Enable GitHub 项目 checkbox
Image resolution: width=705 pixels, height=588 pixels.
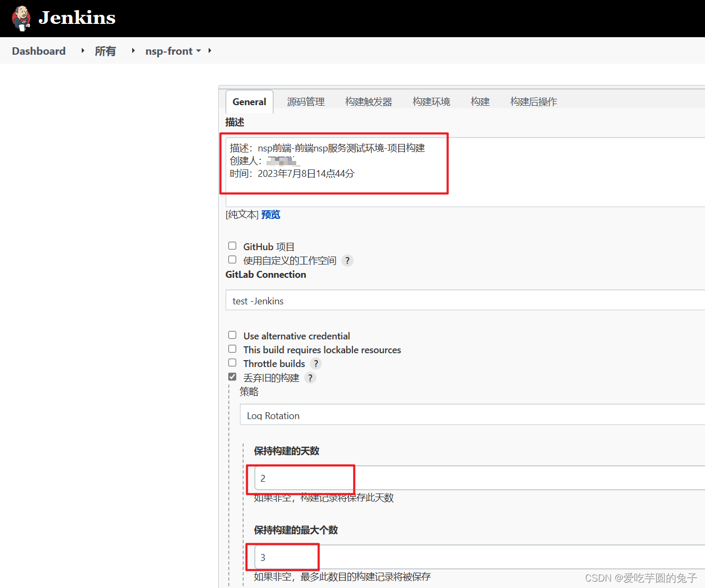point(232,246)
